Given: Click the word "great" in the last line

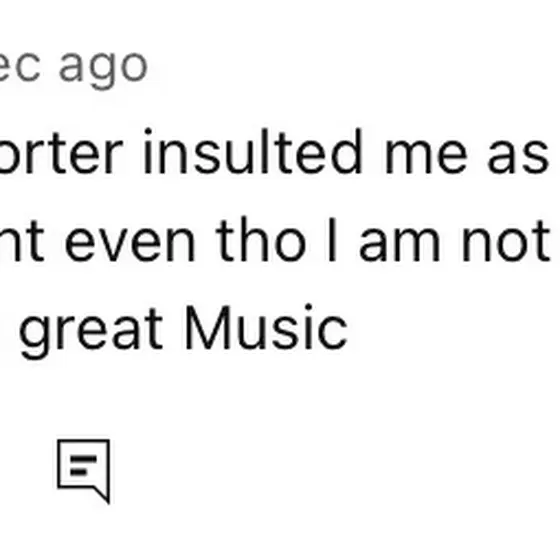Looking at the screenshot, I should (x=91, y=332).
